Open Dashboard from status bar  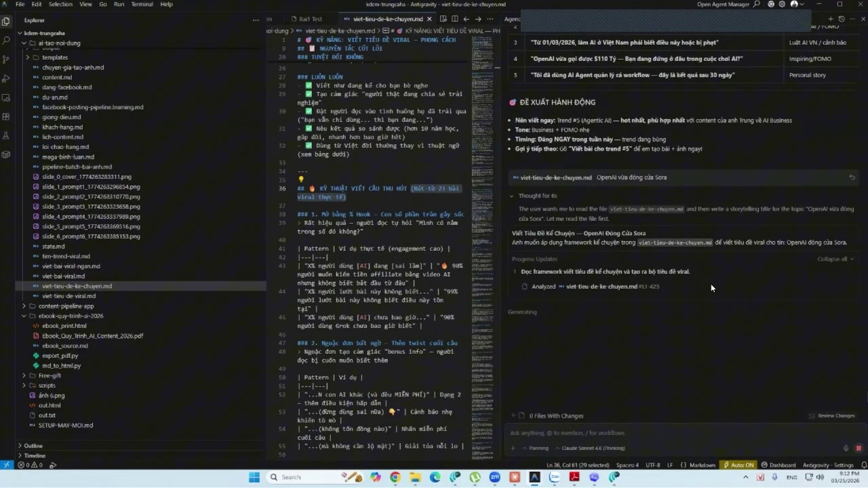778,465
